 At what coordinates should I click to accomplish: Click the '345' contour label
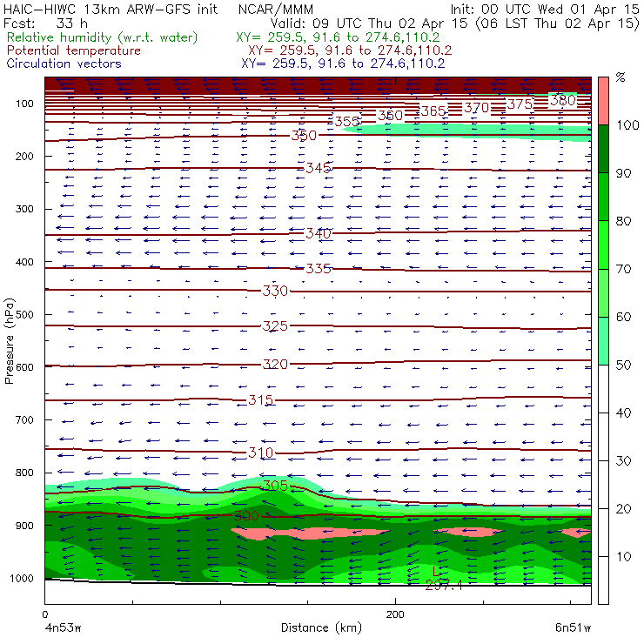coord(319,168)
